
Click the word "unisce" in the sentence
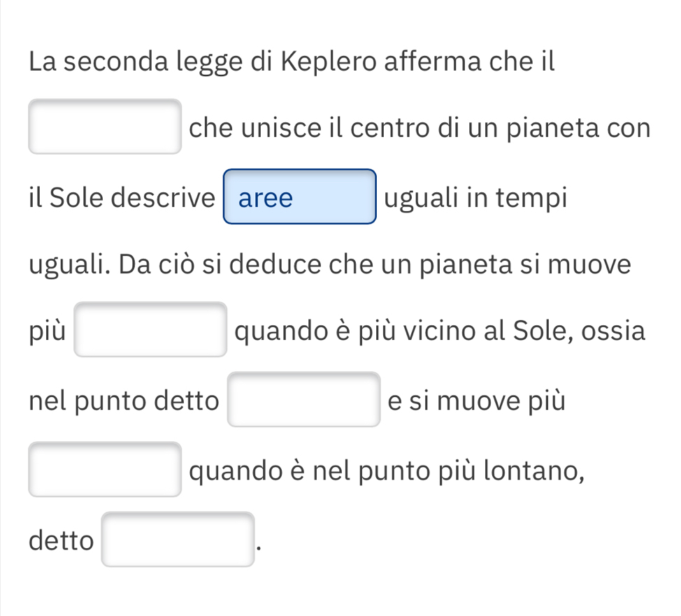coord(272,129)
